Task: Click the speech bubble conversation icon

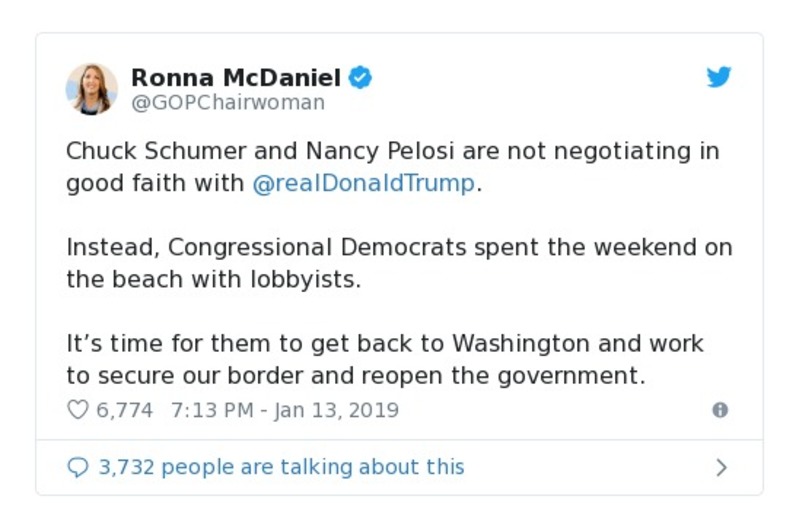Action: pyautogui.click(x=78, y=467)
